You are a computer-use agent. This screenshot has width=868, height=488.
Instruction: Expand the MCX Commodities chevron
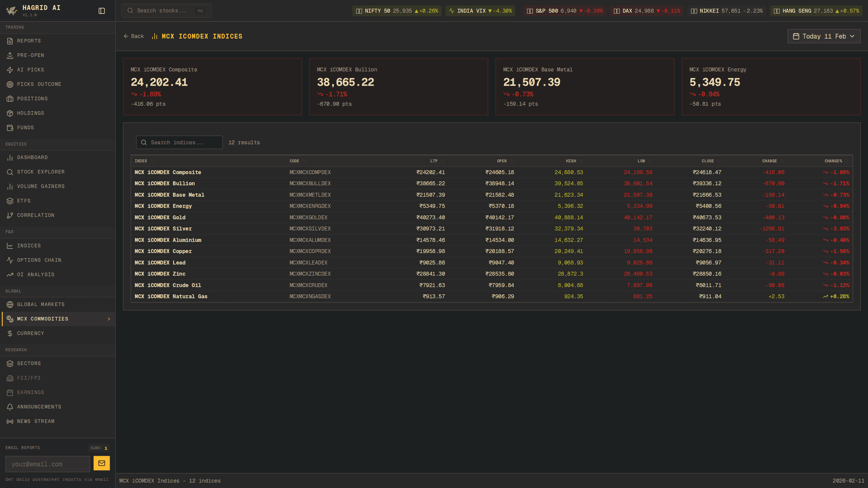pos(108,319)
